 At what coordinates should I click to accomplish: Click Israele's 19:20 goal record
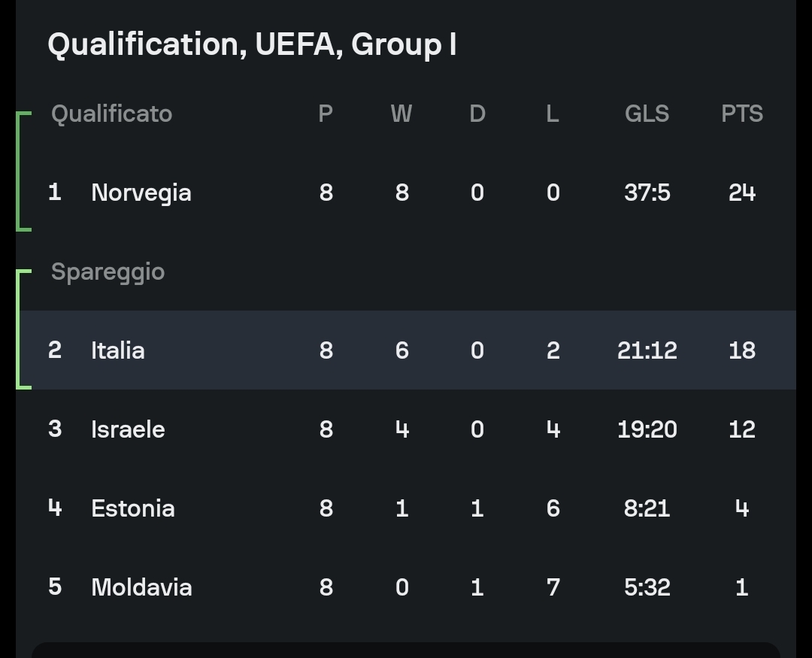(x=647, y=429)
